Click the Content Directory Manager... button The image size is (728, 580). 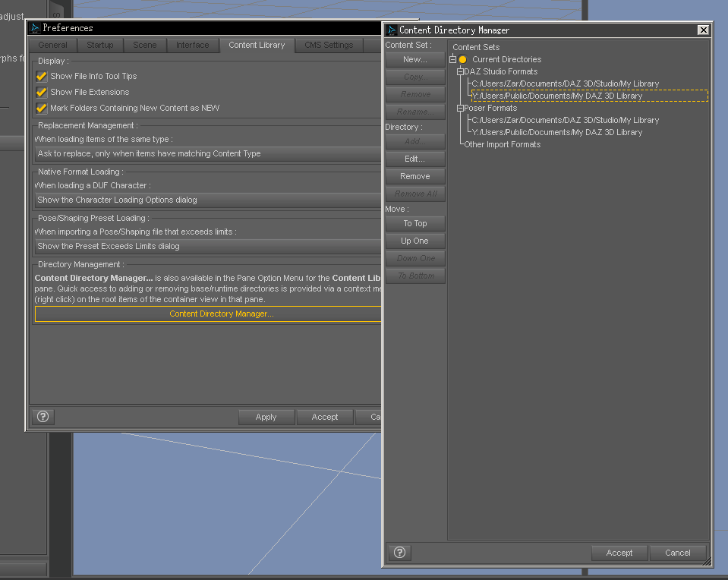(208, 314)
